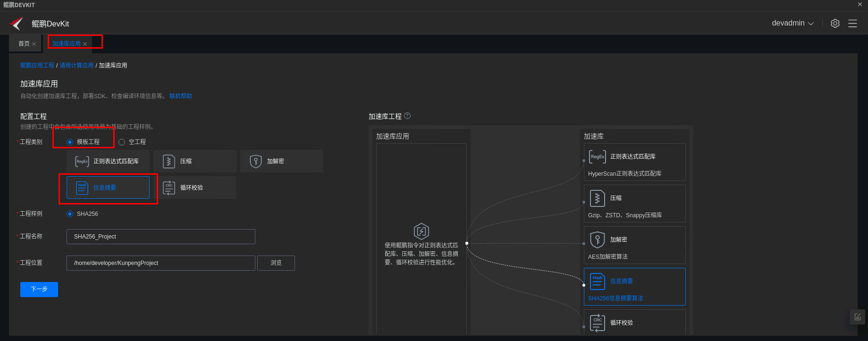Select the SHA256 sample radio button

point(70,214)
